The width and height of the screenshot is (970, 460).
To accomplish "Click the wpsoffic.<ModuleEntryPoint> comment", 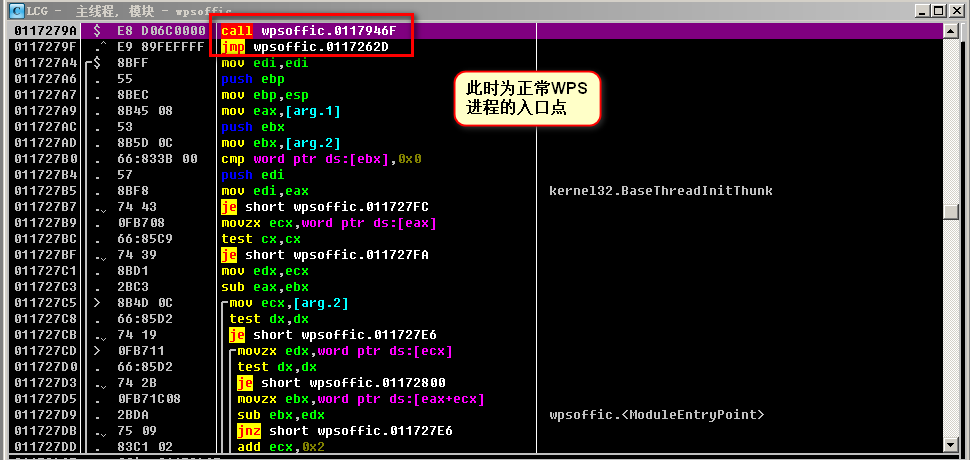I will [x=656, y=415].
